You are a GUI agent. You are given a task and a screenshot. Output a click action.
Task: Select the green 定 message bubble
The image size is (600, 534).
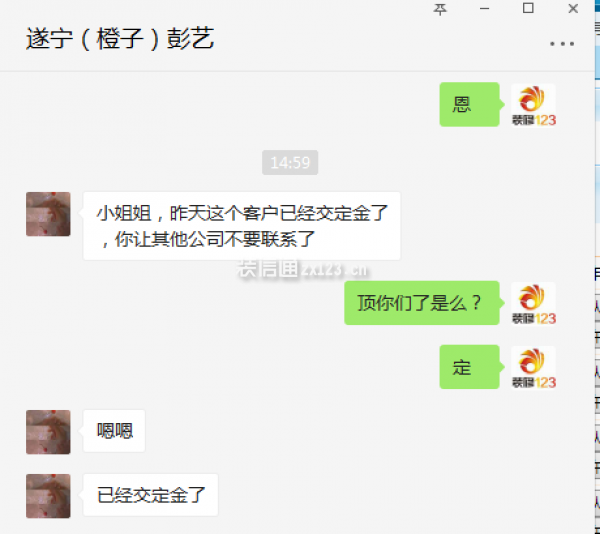click(471, 367)
